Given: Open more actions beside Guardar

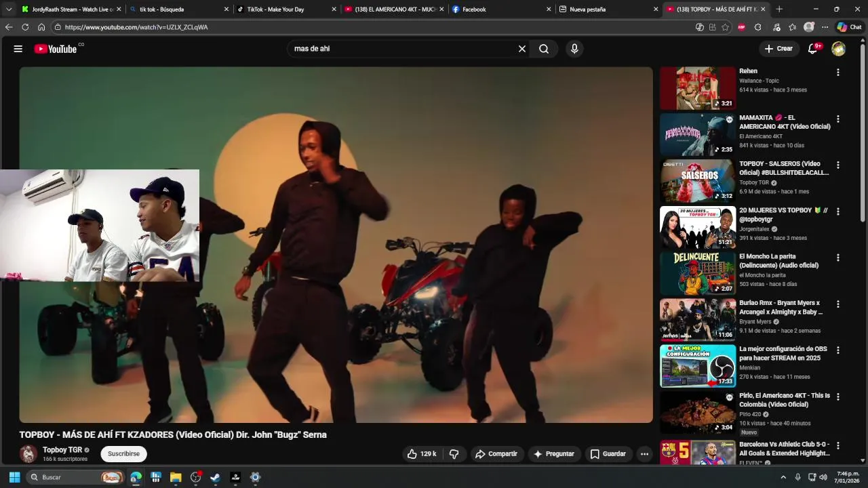Looking at the screenshot, I should pos(644,454).
